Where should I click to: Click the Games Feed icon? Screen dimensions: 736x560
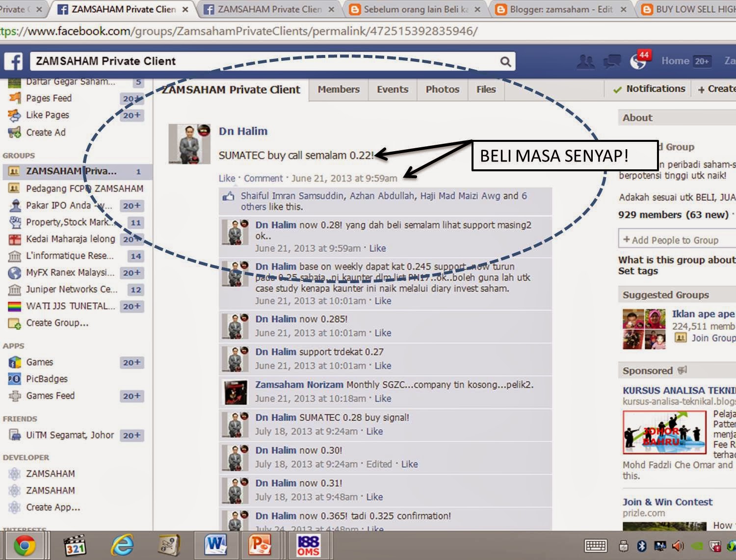click(15, 396)
